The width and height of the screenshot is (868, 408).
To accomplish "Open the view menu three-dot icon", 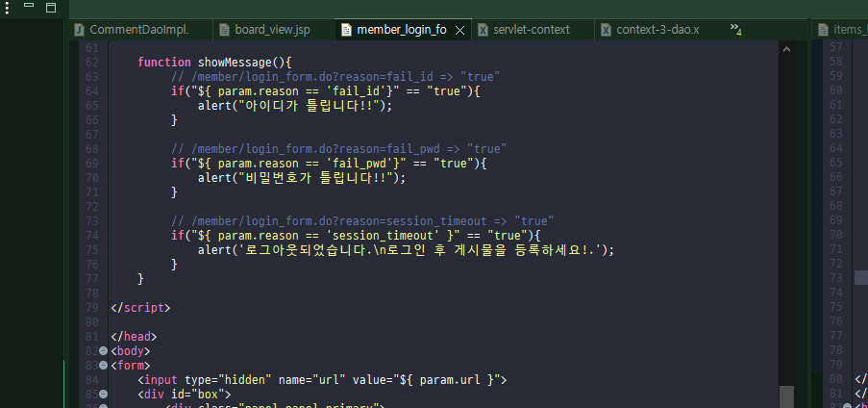I will [7, 7].
